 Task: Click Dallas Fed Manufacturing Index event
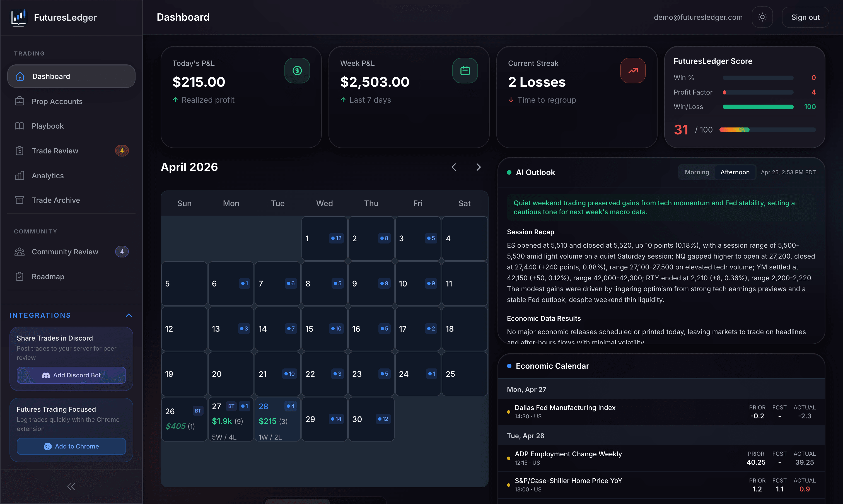(x=661, y=412)
